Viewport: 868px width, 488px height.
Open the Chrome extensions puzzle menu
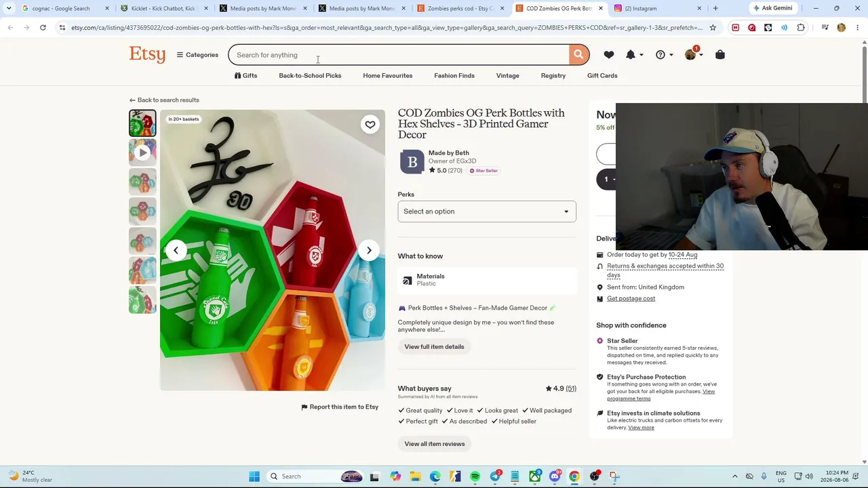click(801, 28)
